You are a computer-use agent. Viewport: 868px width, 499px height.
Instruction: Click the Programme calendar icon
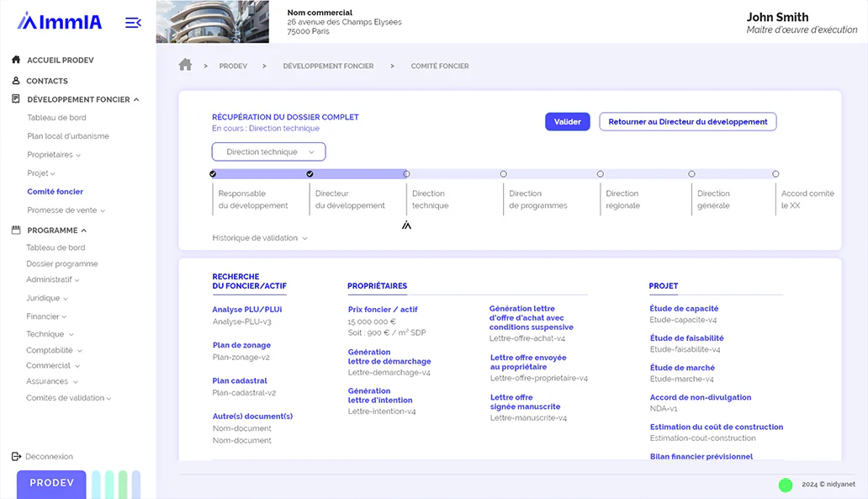[x=16, y=230]
